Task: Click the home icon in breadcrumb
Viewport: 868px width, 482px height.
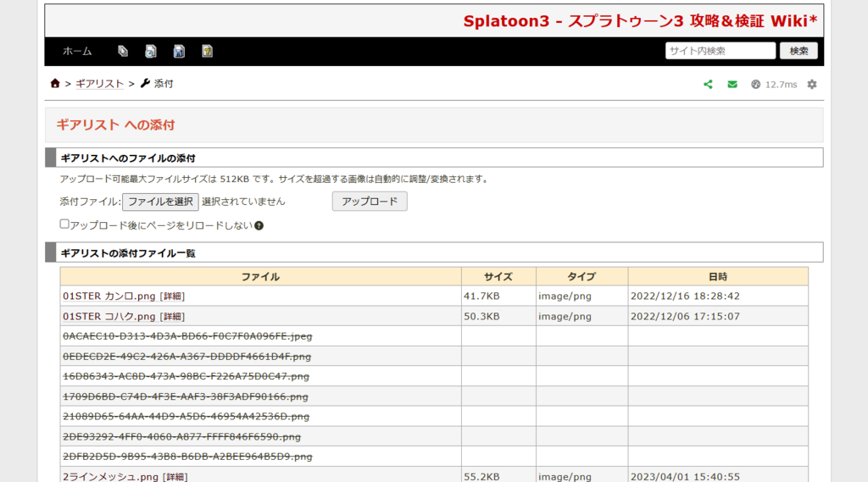Action: [x=55, y=84]
